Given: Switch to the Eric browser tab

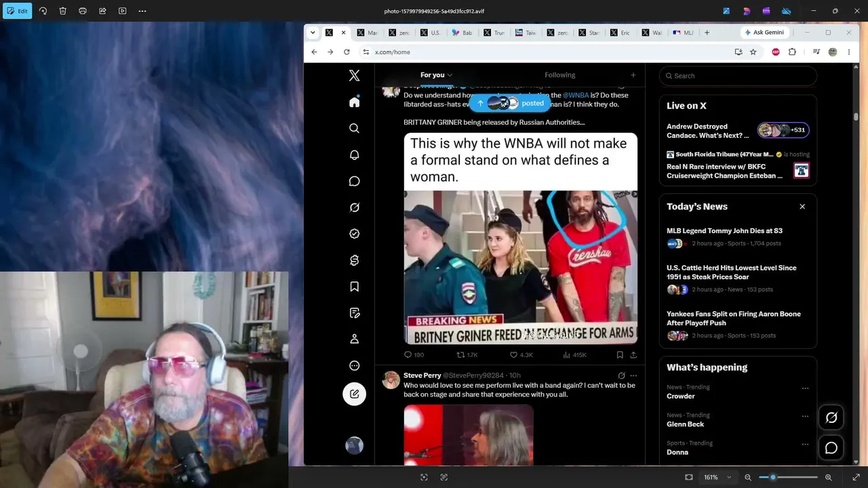Looking at the screenshot, I should pyautogui.click(x=620, y=33).
